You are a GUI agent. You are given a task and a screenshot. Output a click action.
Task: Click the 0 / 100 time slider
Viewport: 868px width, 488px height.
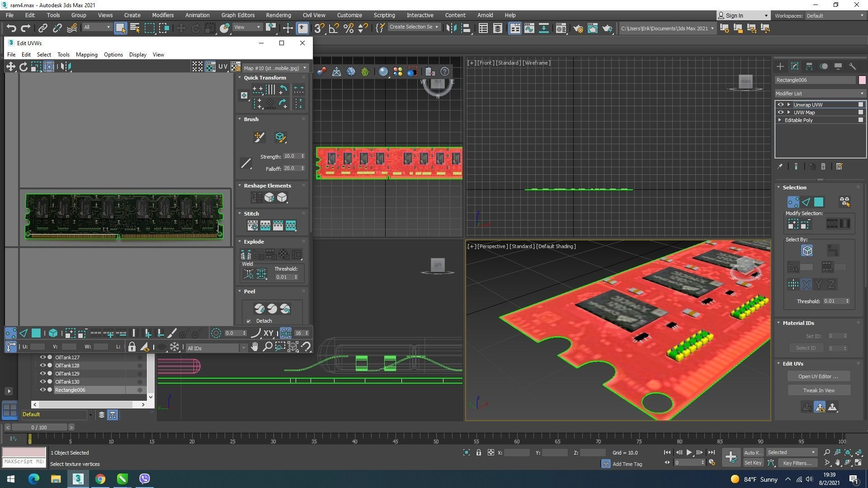pos(39,427)
